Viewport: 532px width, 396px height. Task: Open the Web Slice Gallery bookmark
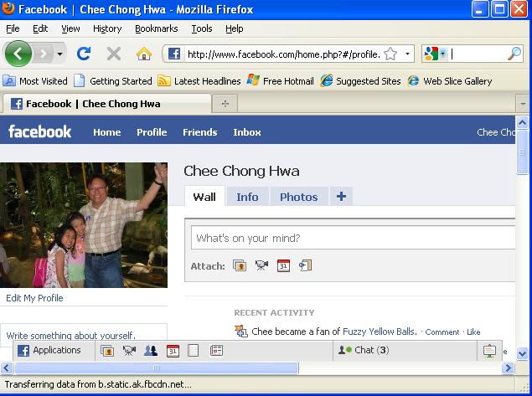[450, 81]
